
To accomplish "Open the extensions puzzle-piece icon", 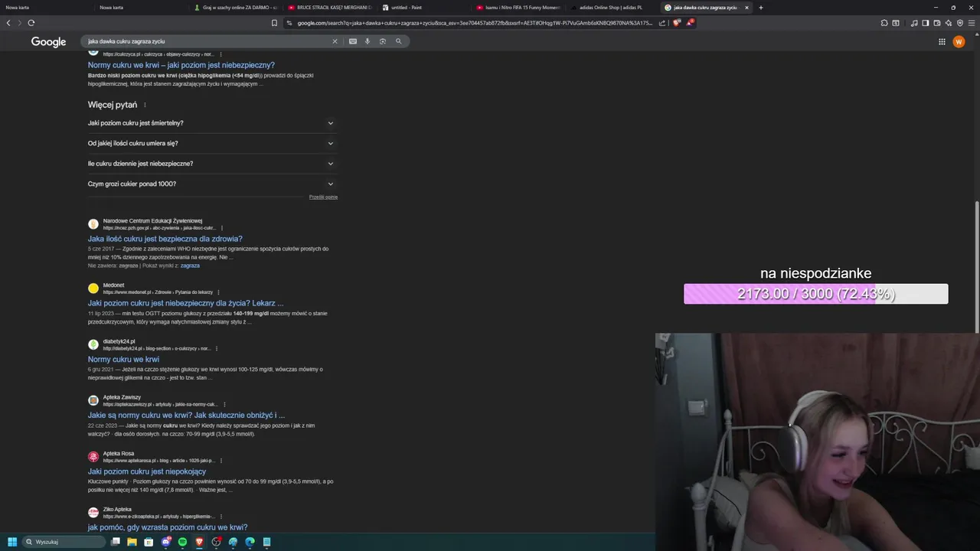I will pos(884,23).
